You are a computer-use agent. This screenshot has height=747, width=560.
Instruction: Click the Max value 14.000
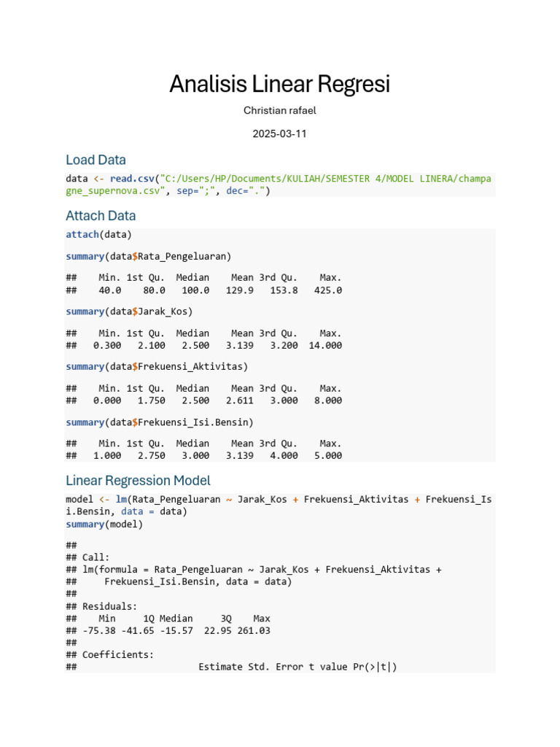(x=325, y=345)
